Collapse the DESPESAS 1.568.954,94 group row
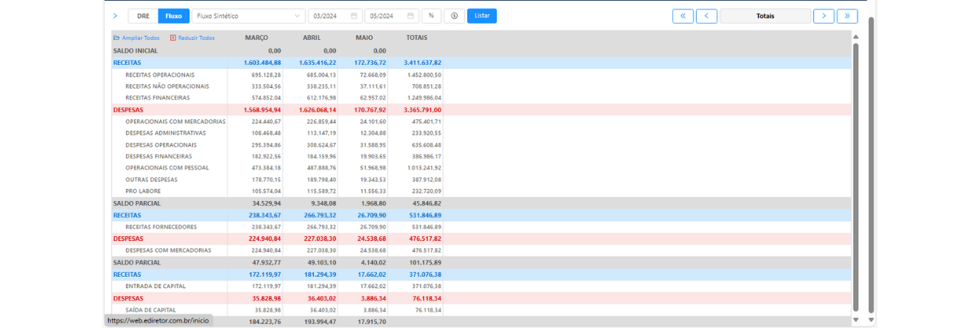 click(x=481, y=110)
